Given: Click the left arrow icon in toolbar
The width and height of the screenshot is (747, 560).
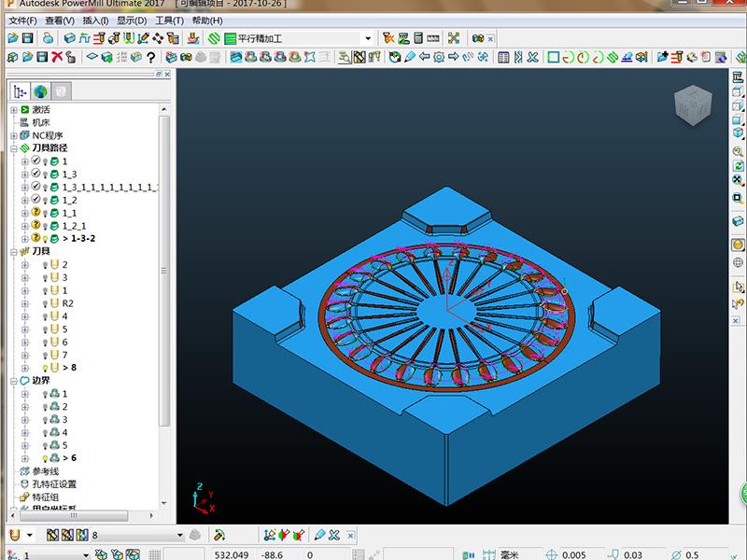Looking at the screenshot, I should (x=424, y=57).
